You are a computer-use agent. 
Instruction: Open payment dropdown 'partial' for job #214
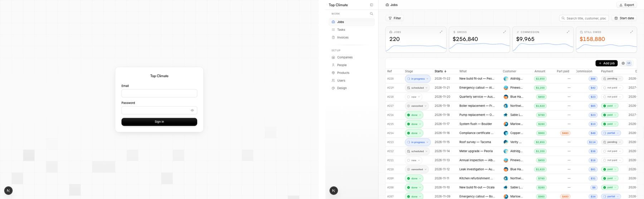pyautogui.click(x=611, y=133)
